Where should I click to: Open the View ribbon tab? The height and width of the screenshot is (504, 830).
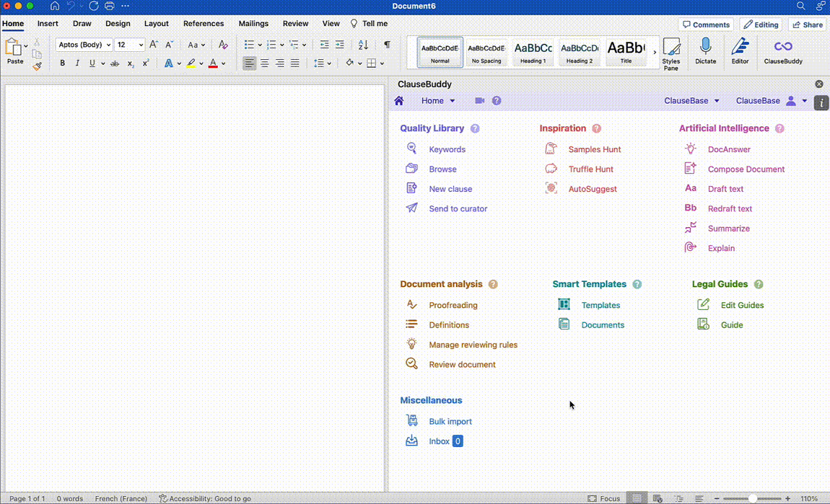click(331, 23)
